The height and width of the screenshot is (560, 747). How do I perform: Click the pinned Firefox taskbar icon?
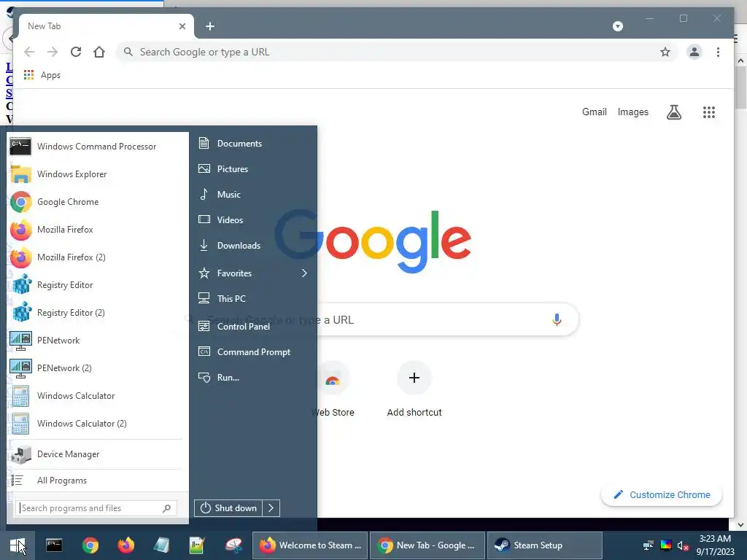[125, 545]
